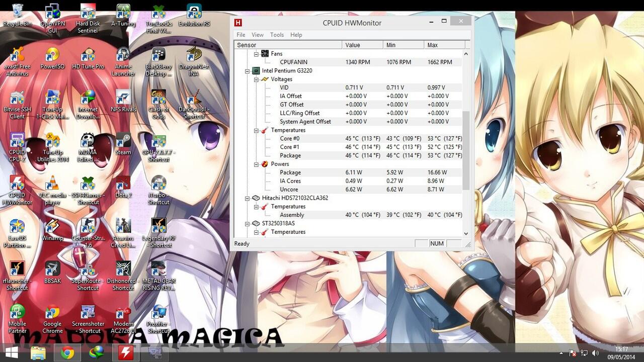Click the Min column header
Image resolution: width=644 pixels, height=362 pixels.
point(404,45)
